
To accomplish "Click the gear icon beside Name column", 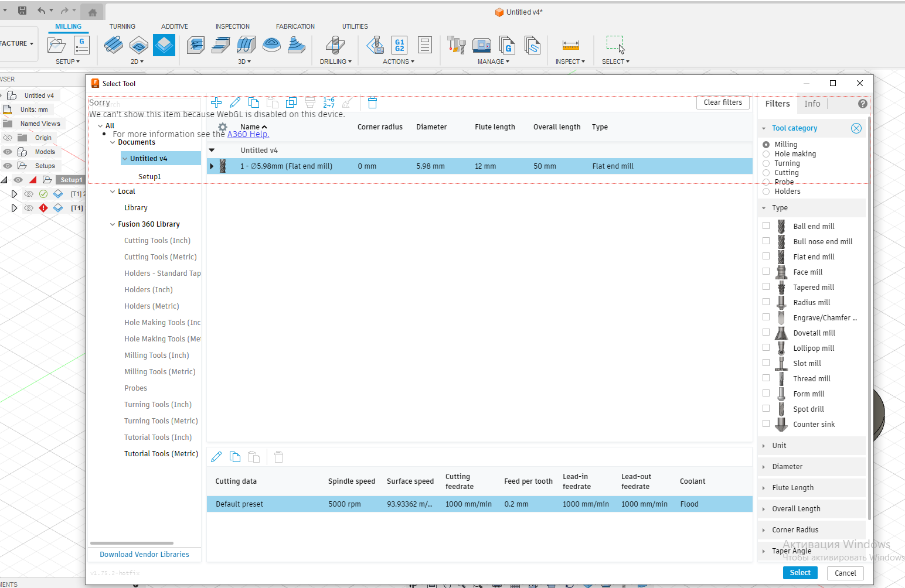I will click(x=223, y=127).
